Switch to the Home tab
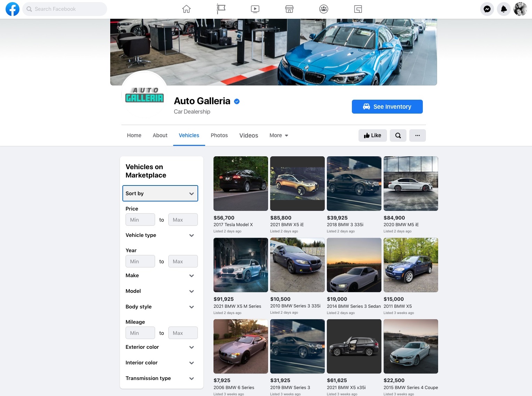Screen dimensions: 532x396 [134, 135]
